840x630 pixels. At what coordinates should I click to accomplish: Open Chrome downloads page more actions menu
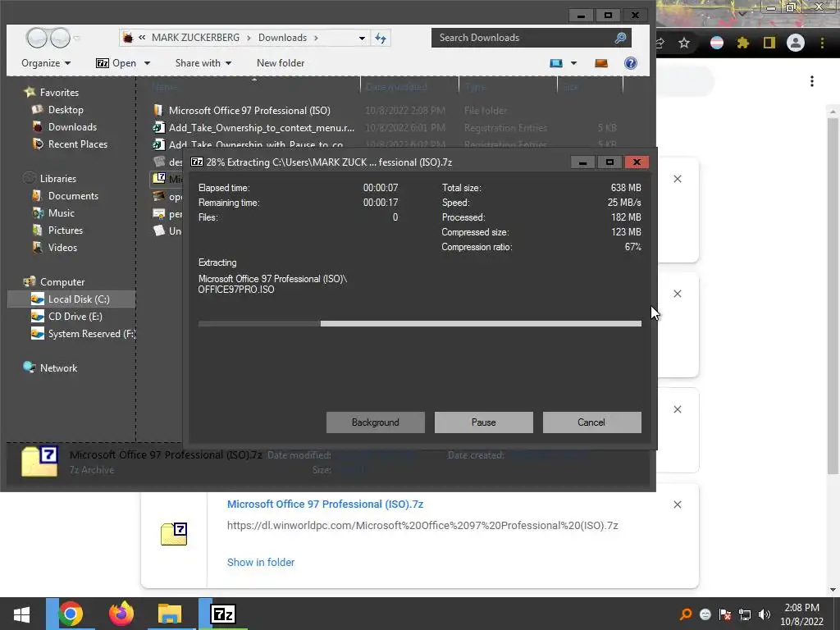[x=812, y=81]
